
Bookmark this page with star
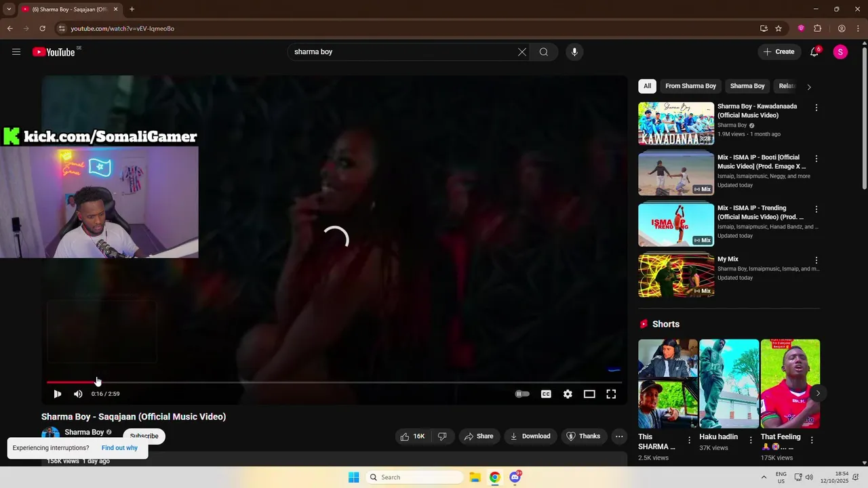778,28
